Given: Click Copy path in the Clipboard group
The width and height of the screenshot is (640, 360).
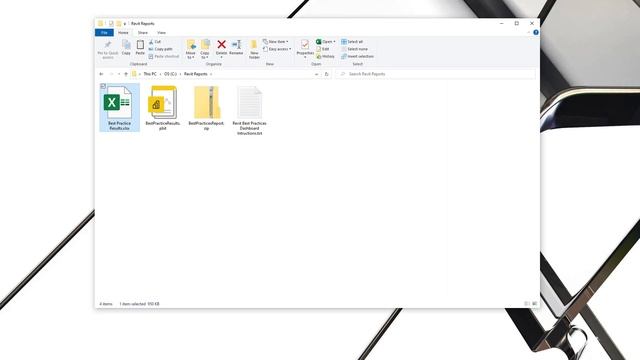Looking at the screenshot, I should pyautogui.click(x=160, y=49).
